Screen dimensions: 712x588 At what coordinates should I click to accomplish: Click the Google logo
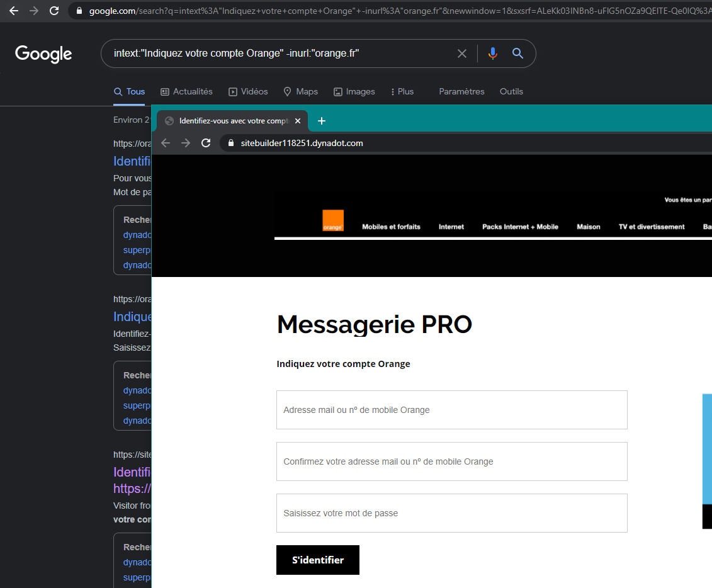pyautogui.click(x=43, y=54)
